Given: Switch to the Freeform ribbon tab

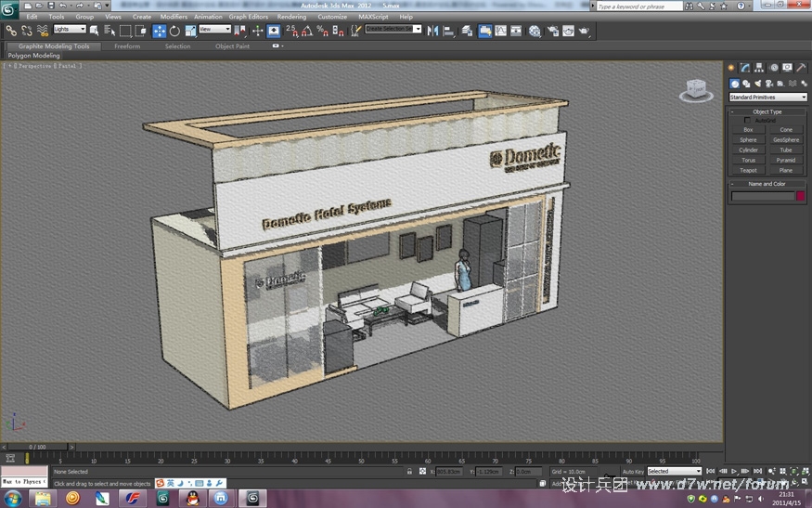Looking at the screenshot, I should tap(127, 46).
